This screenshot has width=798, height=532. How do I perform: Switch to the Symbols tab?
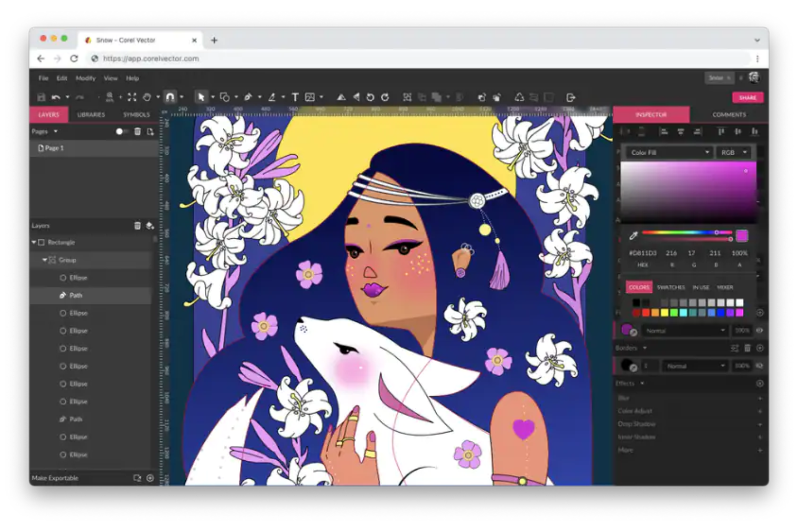click(136, 114)
